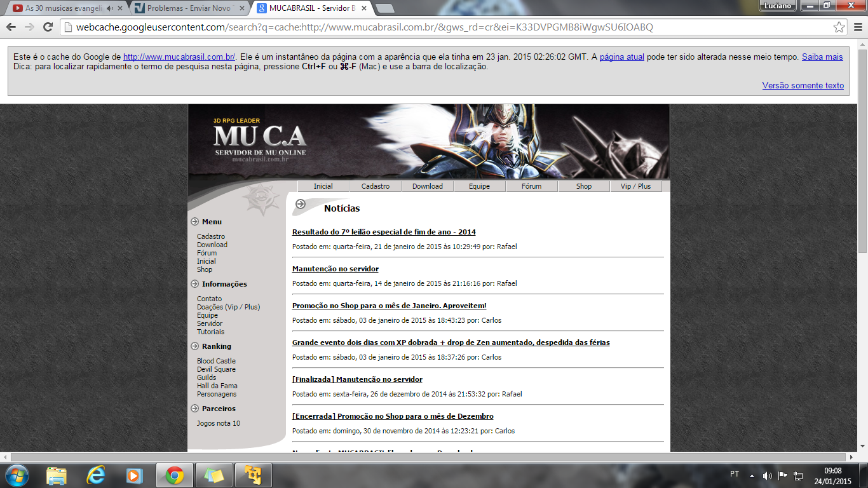
Task: Click the Versão somente texto link
Action: coord(803,86)
